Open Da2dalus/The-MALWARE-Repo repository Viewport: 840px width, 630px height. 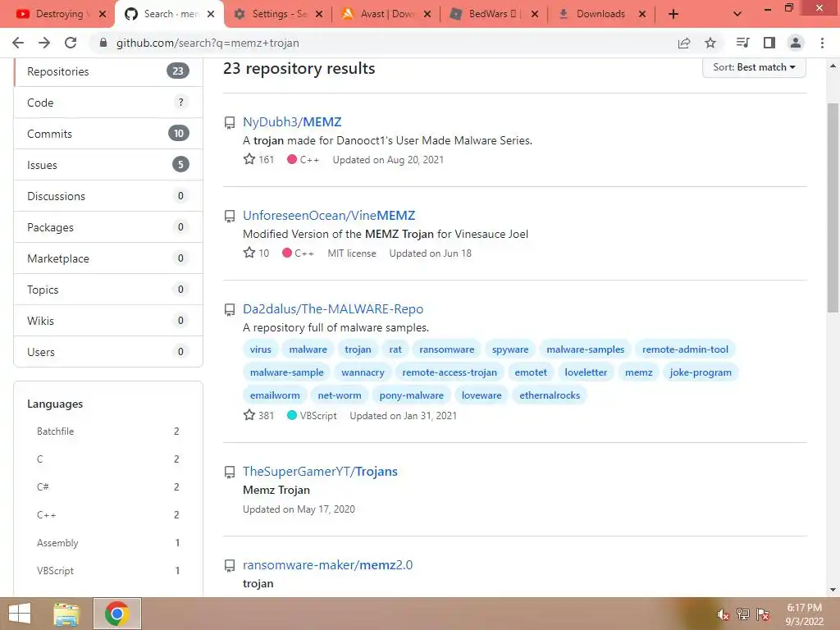point(333,309)
